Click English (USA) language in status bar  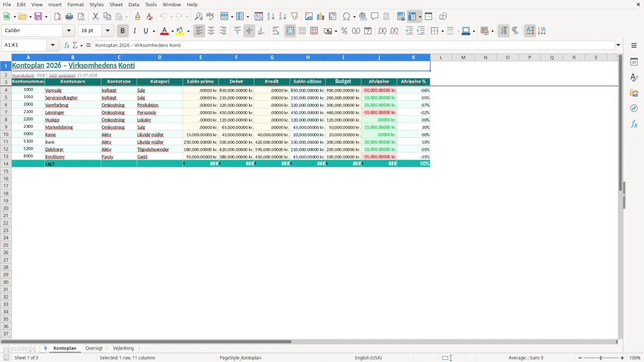[x=368, y=358]
